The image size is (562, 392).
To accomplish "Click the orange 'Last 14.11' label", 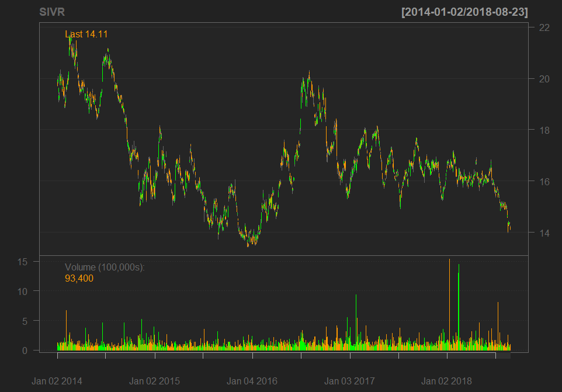I will pos(86,34).
